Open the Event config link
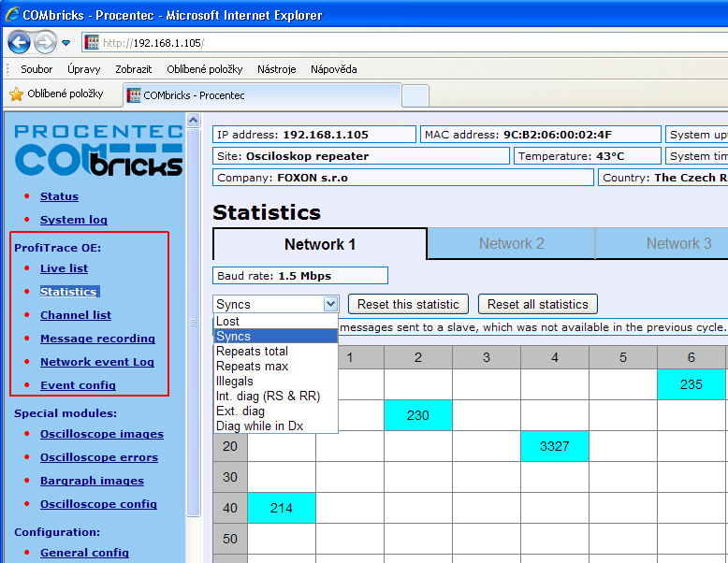The image size is (728, 563). coord(78,385)
